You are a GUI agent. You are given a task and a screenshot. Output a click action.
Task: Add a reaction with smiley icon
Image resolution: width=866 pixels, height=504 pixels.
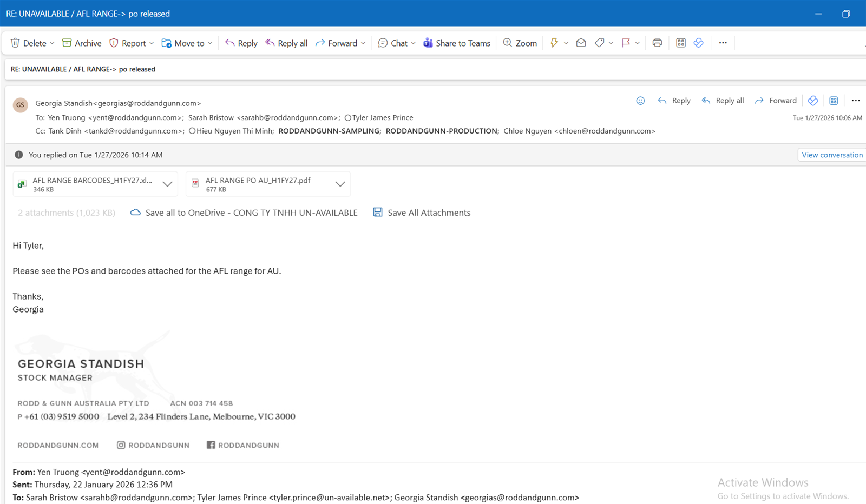click(x=640, y=101)
